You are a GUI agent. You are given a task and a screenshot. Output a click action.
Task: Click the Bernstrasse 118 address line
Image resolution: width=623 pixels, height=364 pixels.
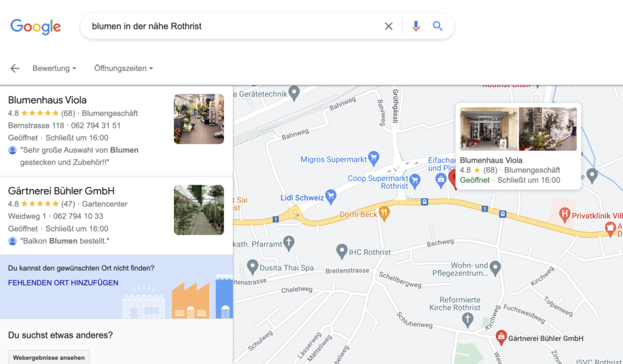(64, 125)
